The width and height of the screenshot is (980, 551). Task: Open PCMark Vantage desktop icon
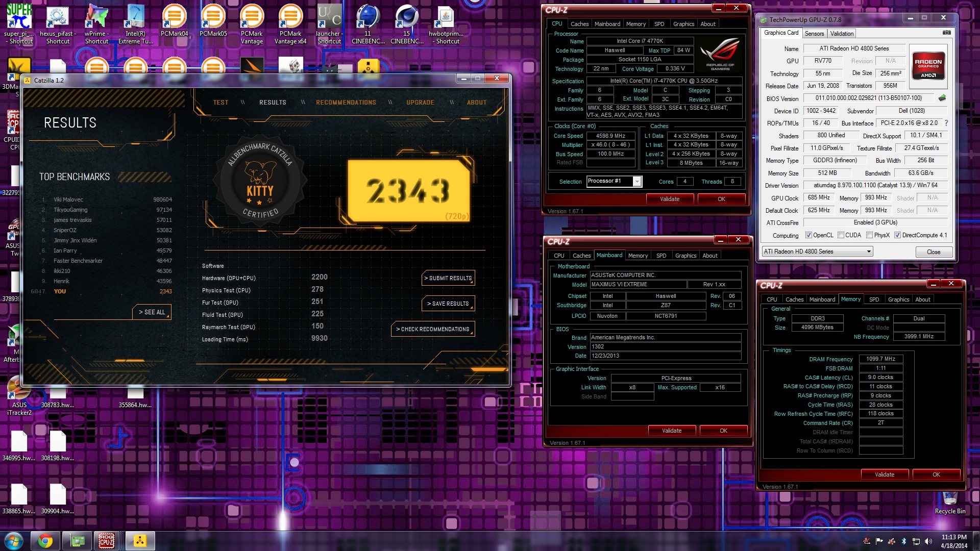(252, 23)
